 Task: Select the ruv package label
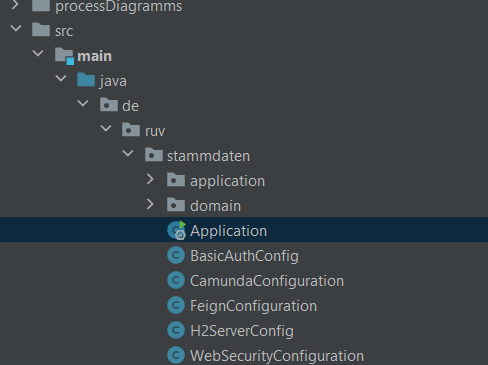[x=155, y=131]
